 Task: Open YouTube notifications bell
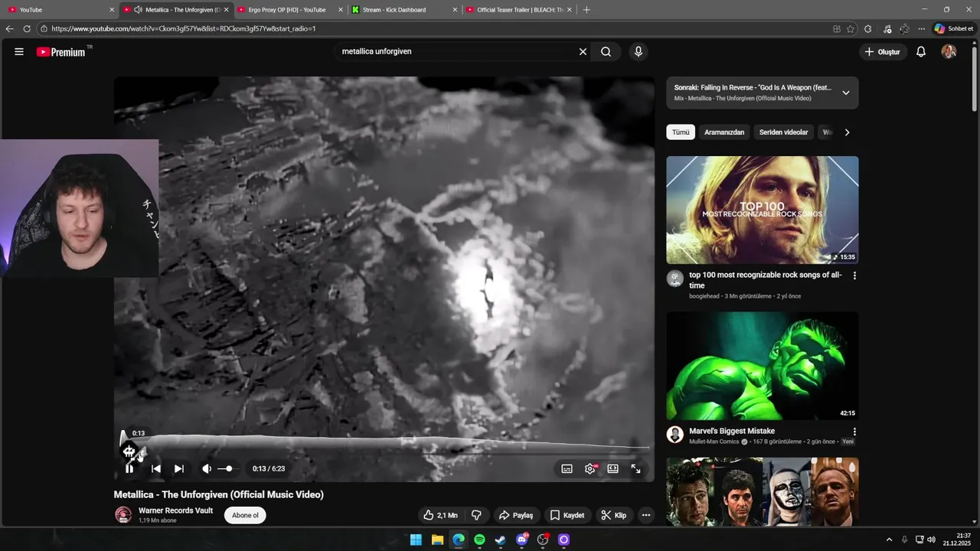[x=921, y=52]
